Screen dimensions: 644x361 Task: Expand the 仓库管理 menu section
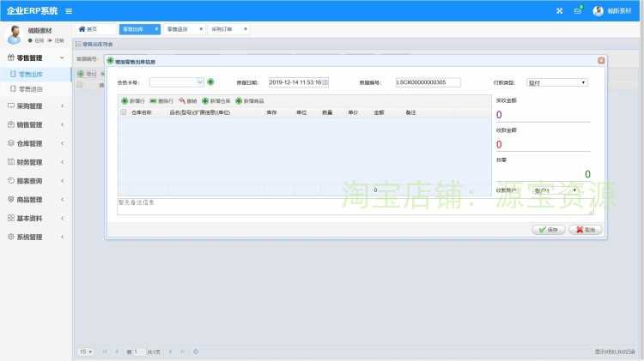[62, 143]
